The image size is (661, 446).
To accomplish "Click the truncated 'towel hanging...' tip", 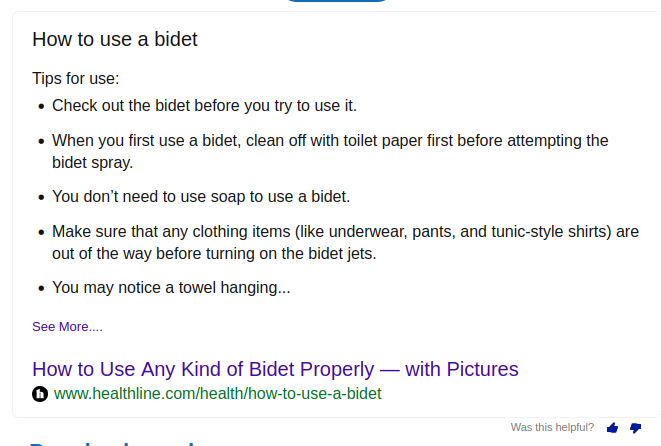I will click(x=171, y=288).
